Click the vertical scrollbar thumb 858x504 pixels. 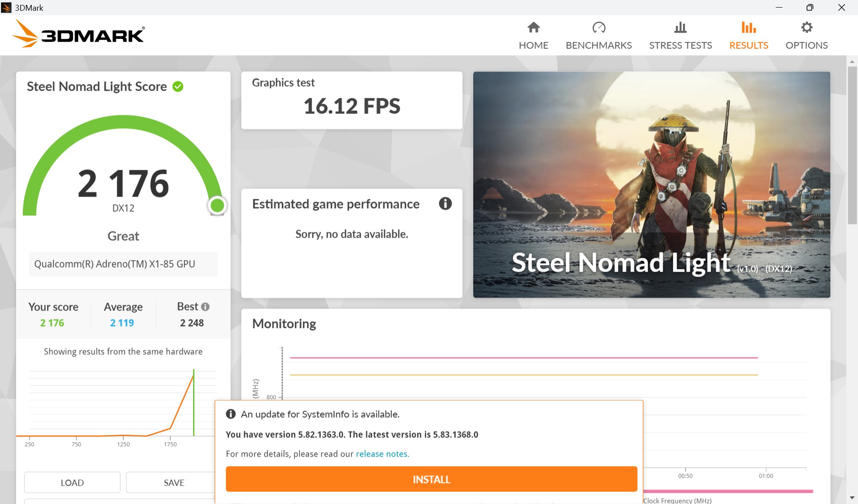coord(852,145)
